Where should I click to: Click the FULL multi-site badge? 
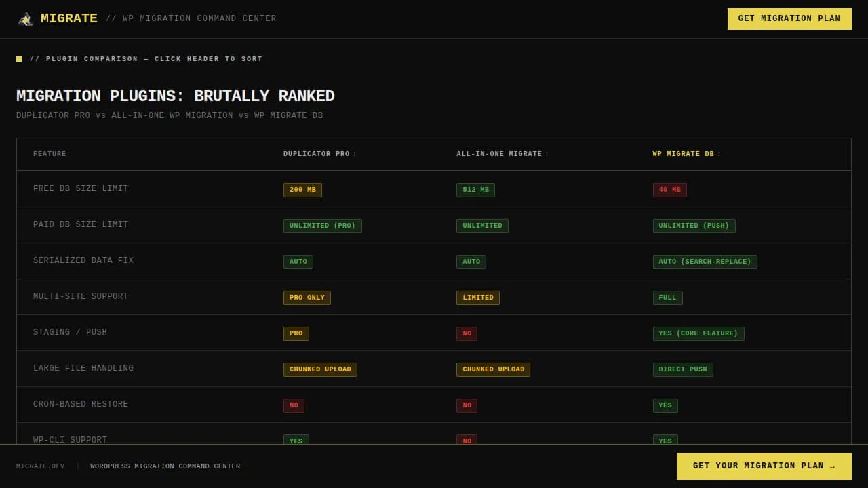click(x=668, y=298)
